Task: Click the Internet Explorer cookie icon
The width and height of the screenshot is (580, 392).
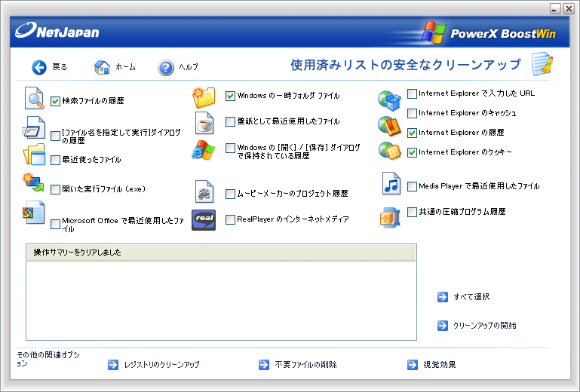Action: point(390,151)
